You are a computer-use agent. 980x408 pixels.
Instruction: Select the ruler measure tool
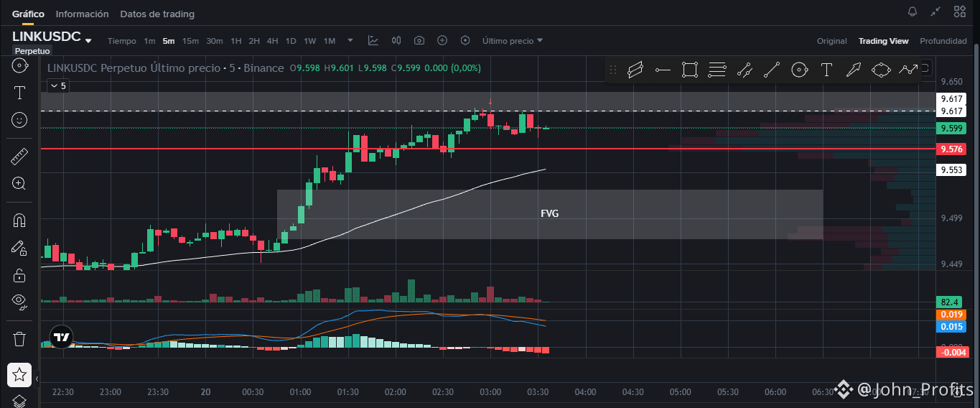coord(19,156)
